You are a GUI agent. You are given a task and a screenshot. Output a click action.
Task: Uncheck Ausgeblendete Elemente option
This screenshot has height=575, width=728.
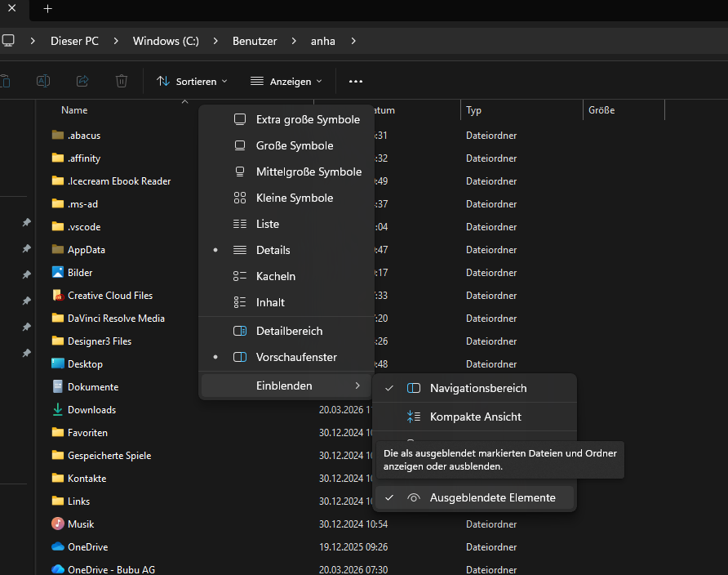point(492,497)
